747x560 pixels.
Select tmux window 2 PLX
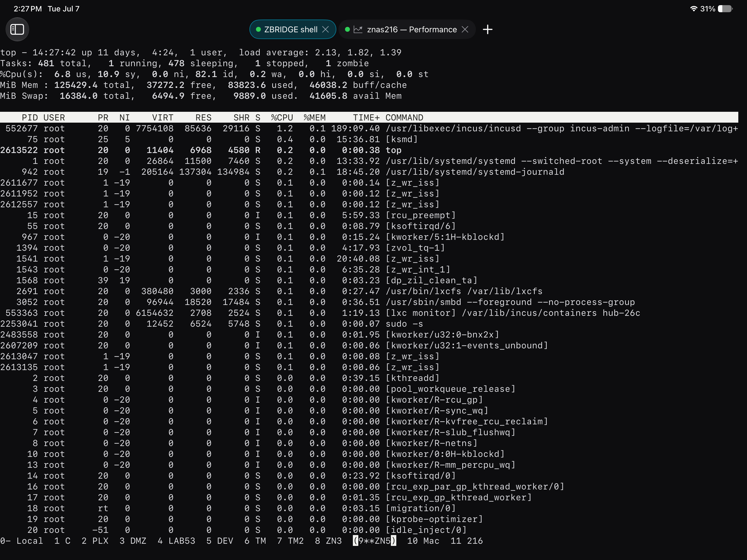coord(95,541)
